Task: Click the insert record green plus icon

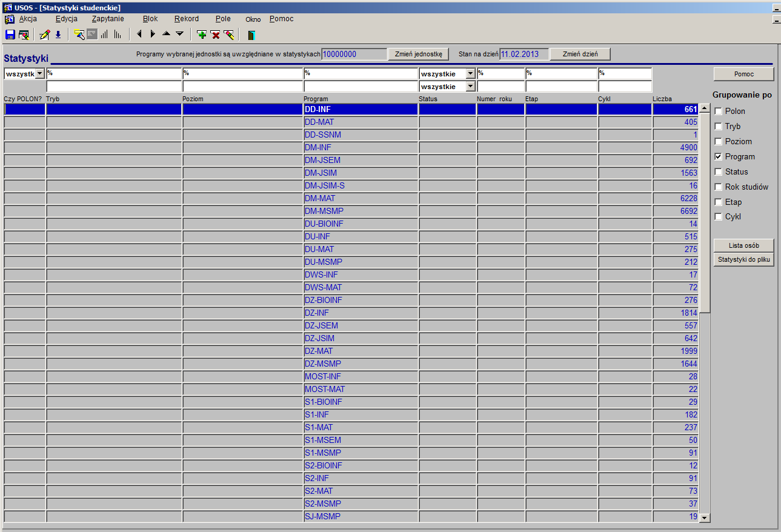Action: click(202, 35)
